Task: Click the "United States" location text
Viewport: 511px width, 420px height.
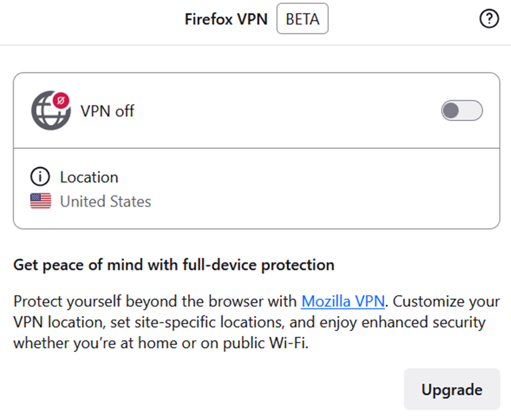Action: click(106, 201)
